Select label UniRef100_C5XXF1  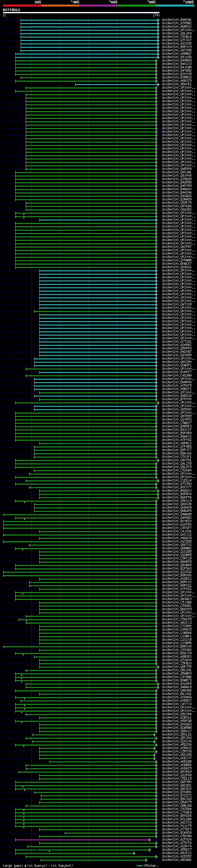coord(176,457)
